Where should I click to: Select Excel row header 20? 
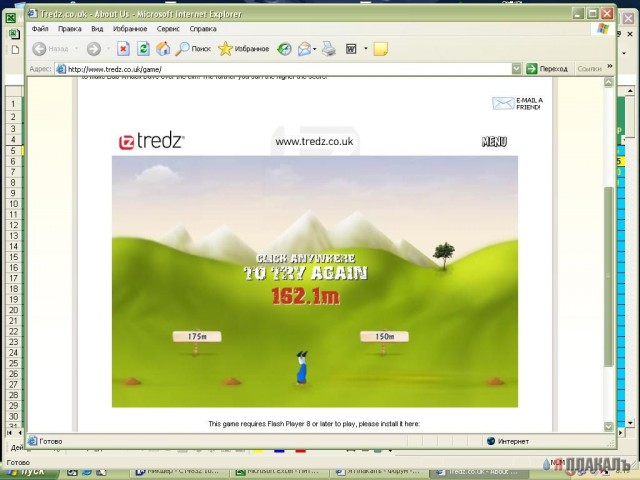[14, 310]
